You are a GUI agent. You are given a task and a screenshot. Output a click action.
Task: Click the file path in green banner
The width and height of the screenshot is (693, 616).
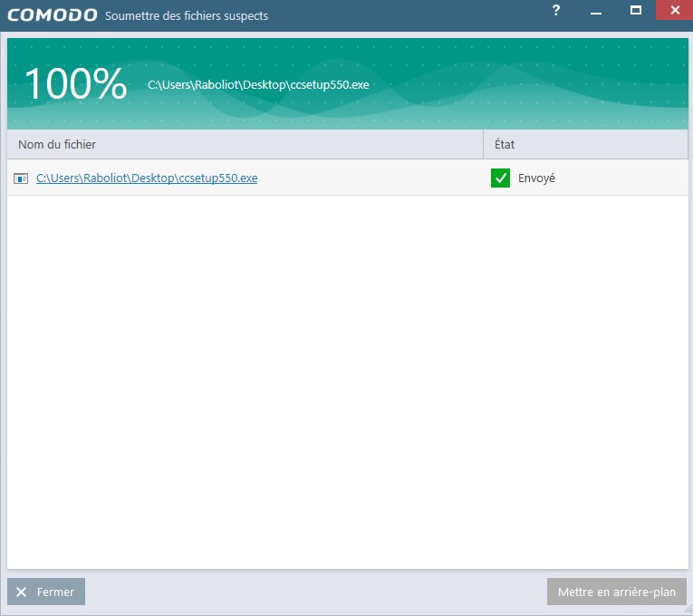258,84
